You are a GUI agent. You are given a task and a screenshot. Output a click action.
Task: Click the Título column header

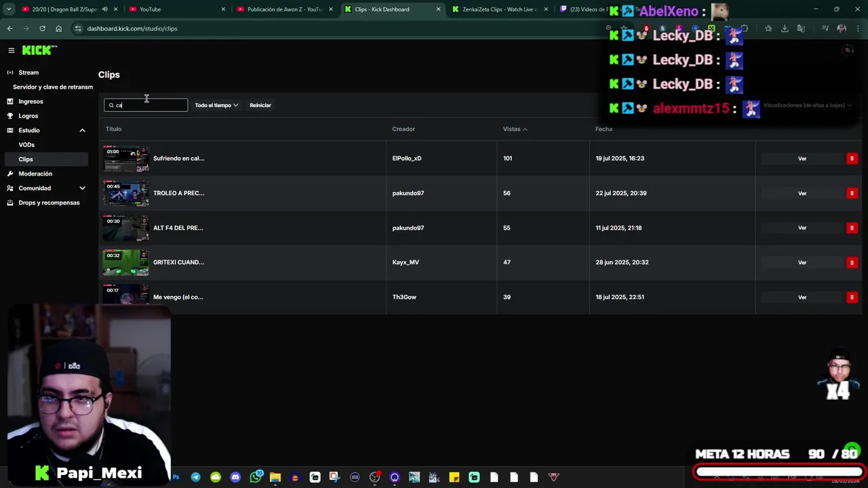[x=113, y=129]
